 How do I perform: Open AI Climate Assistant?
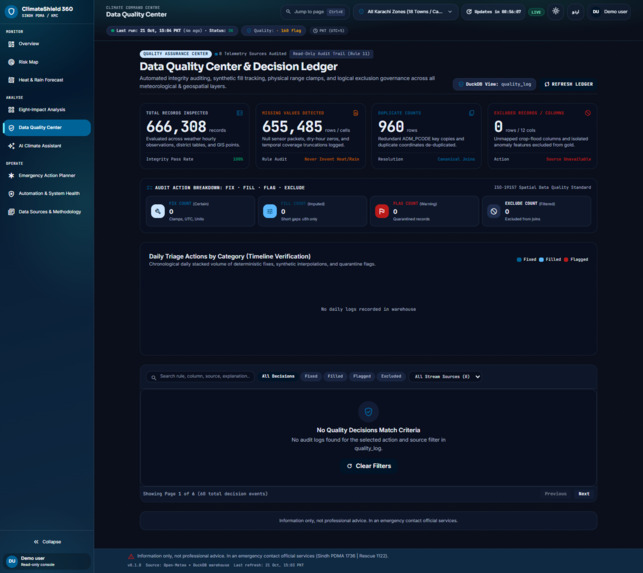point(47,146)
